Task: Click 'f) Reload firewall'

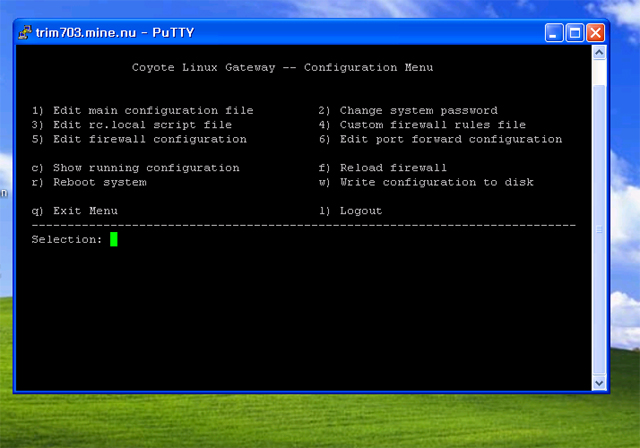Action: [x=383, y=168]
